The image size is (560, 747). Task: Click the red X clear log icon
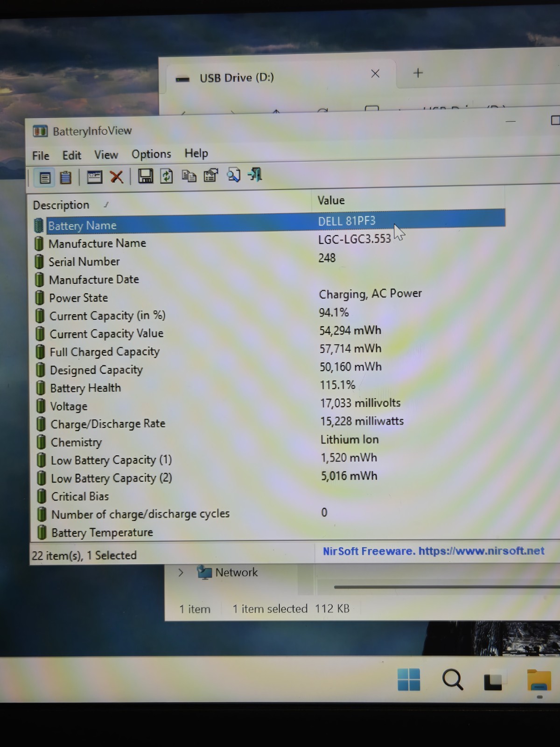pyautogui.click(x=117, y=177)
